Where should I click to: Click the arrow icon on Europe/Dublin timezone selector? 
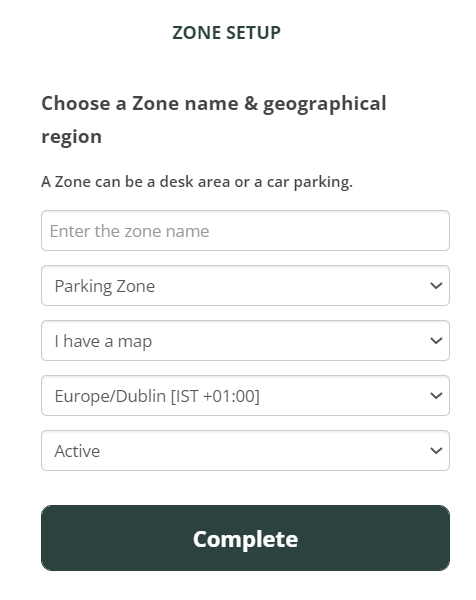pyautogui.click(x=436, y=395)
